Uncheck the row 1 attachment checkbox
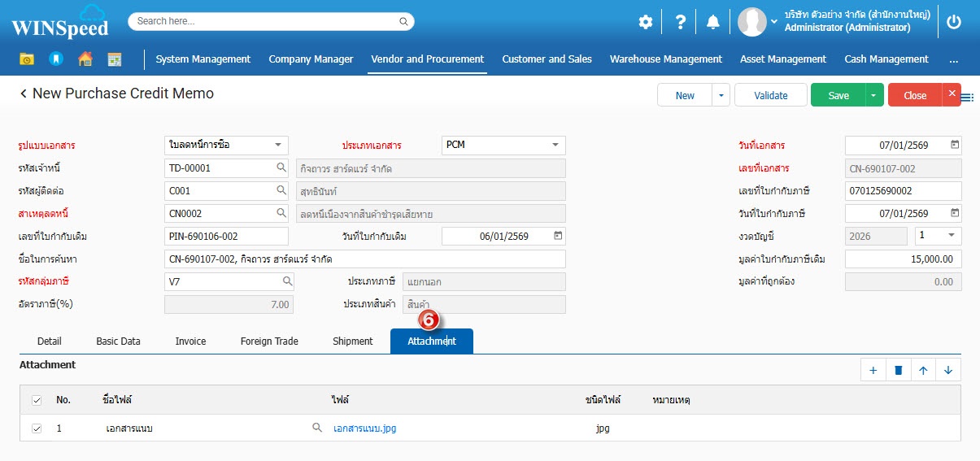The height and width of the screenshot is (461, 980). click(x=37, y=428)
